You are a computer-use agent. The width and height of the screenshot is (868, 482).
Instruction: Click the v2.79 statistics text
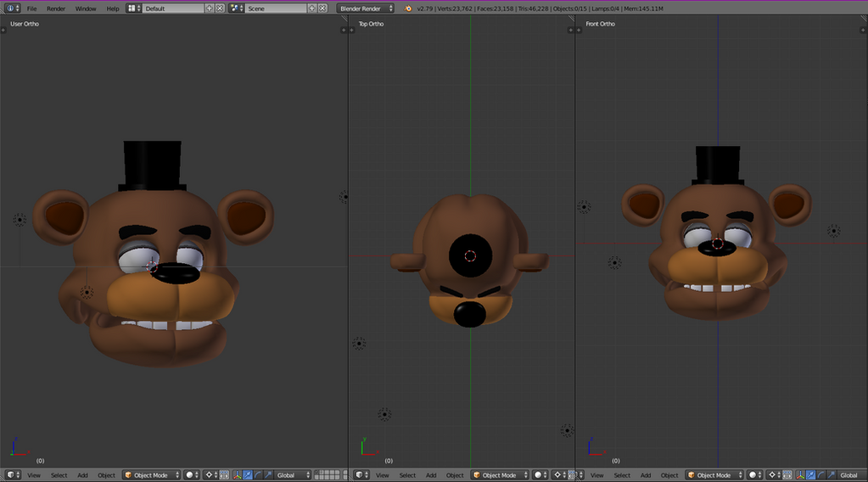click(540, 8)
